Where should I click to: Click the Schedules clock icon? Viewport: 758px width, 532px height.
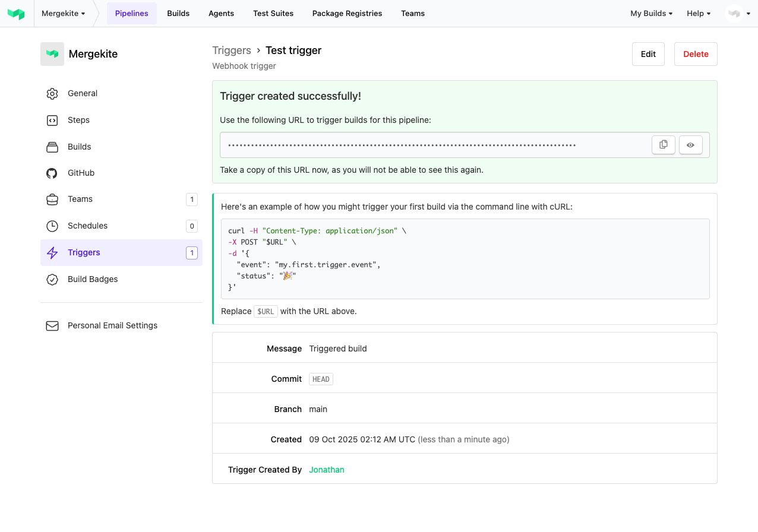coord(52,226)
